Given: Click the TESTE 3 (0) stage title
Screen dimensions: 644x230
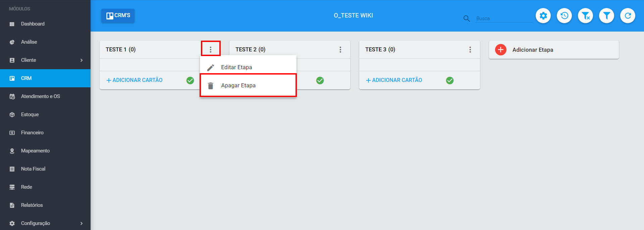Looking at the screenshot, I should tap(380, 50).
